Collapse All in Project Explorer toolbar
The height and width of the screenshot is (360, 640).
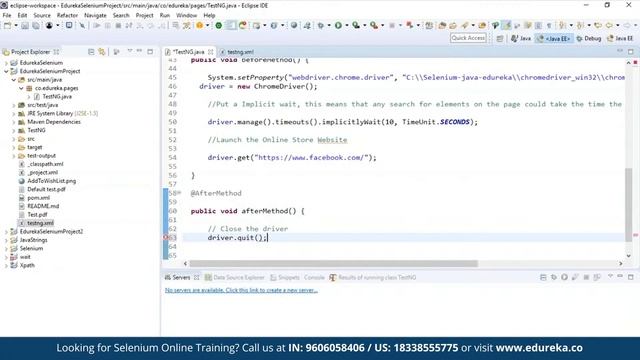(91, 52)
